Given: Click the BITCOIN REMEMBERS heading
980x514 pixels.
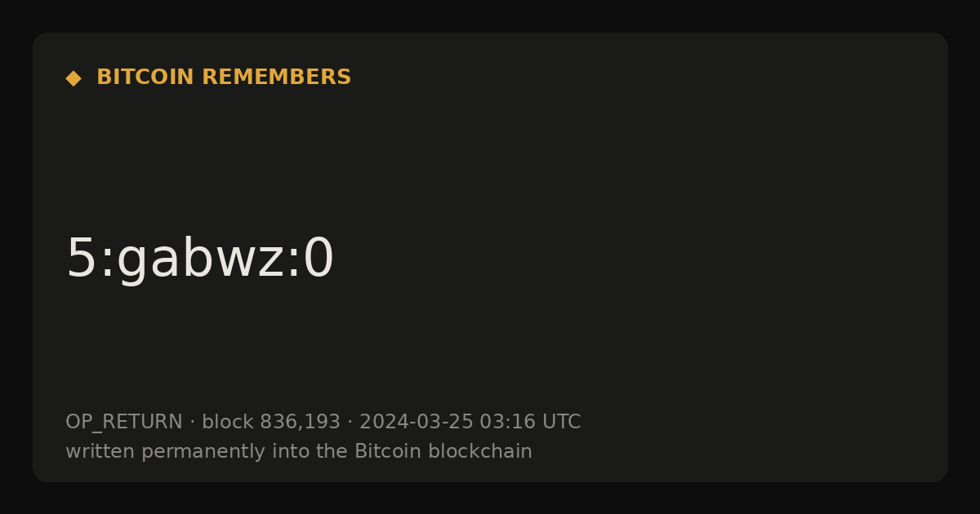Looking at the screenshot, I should click(x=224, y=78).
